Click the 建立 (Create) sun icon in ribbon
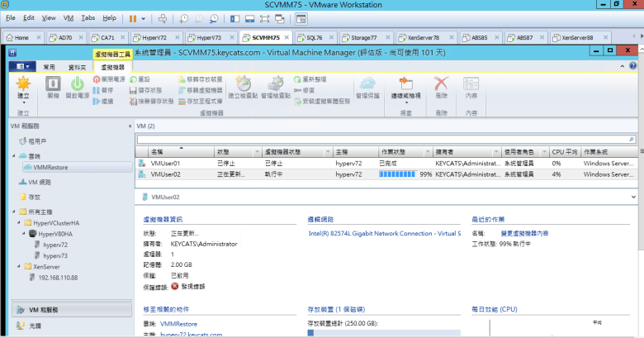The image size is (644, 338). click(x=23, y=85)
